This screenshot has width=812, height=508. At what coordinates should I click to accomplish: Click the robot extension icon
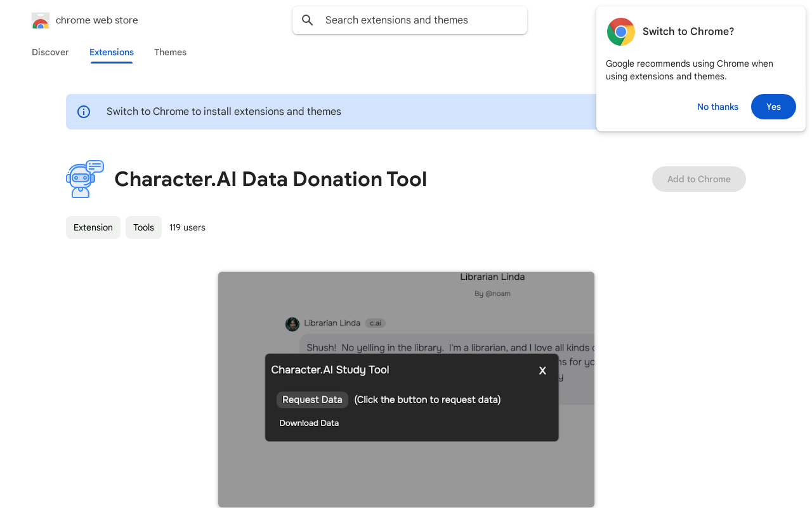click(x=85, y=179)
